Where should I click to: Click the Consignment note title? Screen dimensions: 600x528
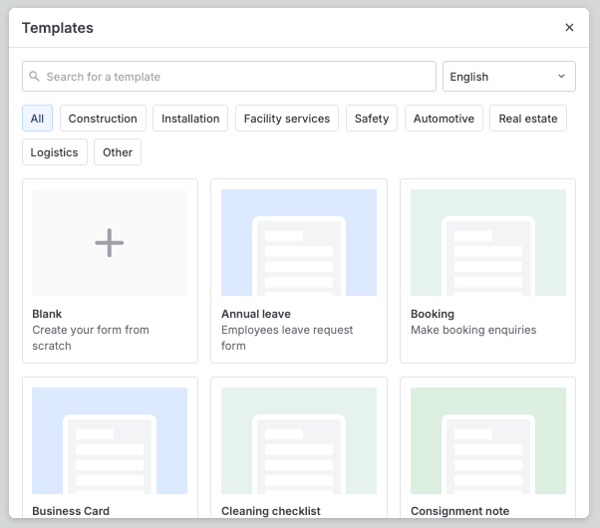460,511
